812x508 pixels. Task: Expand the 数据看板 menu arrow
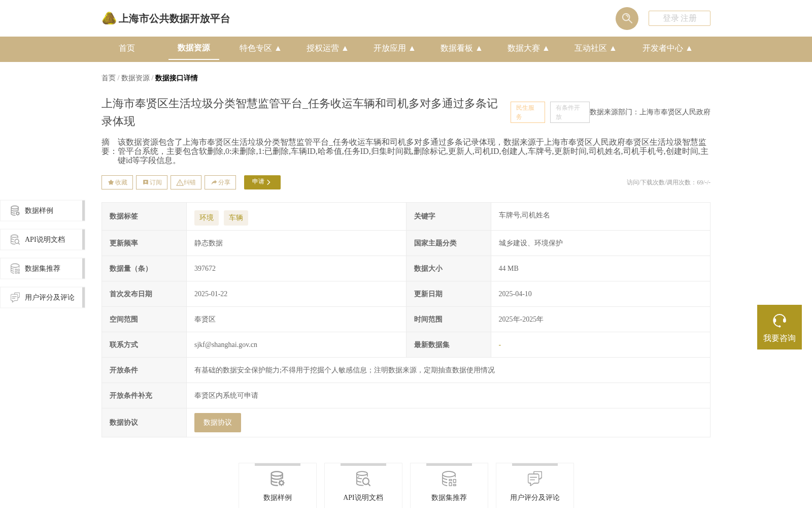pyautogui.click(x=479, y=48)
